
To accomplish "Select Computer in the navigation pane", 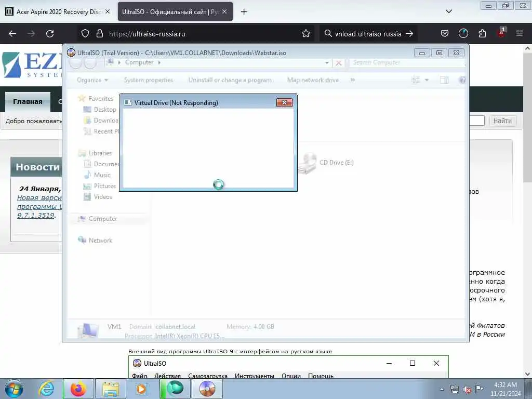I will [x=103, y=219].
